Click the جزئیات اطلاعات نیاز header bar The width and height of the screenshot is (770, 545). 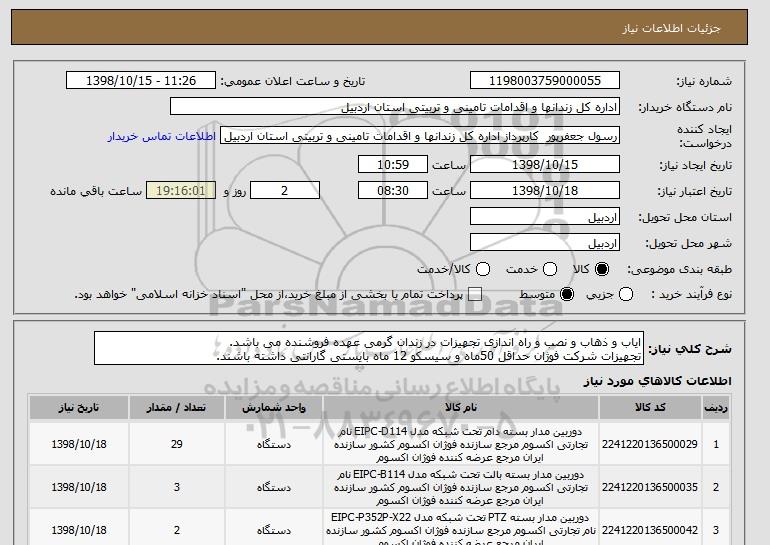pyautogui.click(x=379, y=27)
